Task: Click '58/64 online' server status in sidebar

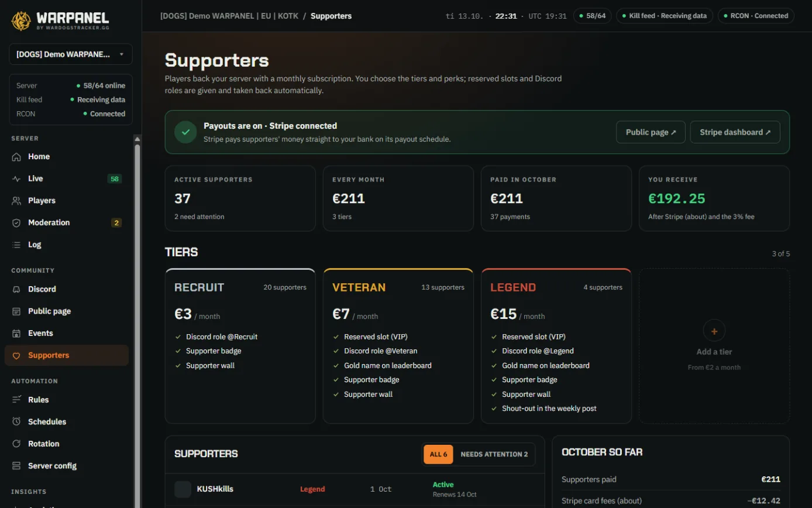Action: [101, 85]
